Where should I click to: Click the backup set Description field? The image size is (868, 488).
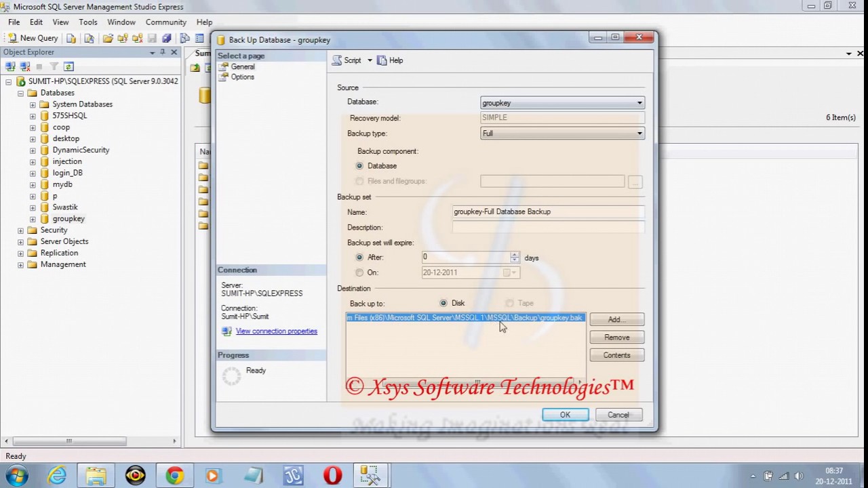(548, 227)
